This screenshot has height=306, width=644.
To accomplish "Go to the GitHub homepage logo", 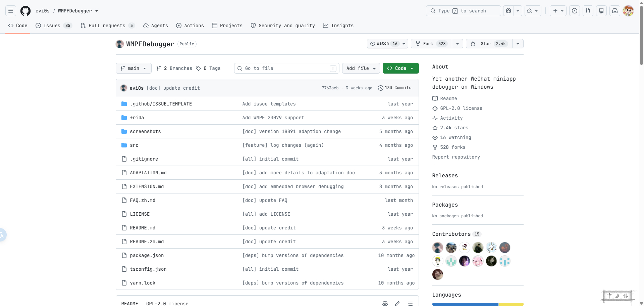I will (x=25, y=11).
